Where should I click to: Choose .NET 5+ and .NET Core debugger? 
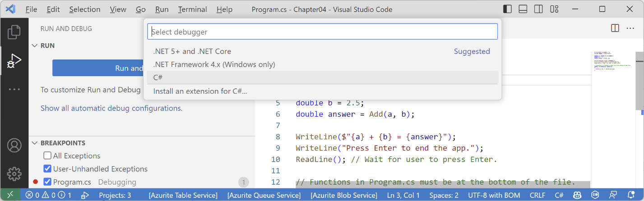(x=322, y=51)
